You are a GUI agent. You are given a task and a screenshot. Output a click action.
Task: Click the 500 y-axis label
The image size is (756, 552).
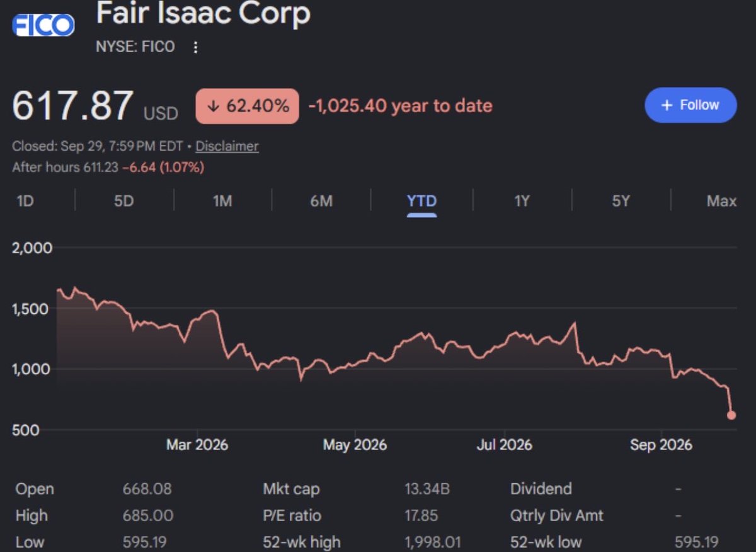[26, 430]
